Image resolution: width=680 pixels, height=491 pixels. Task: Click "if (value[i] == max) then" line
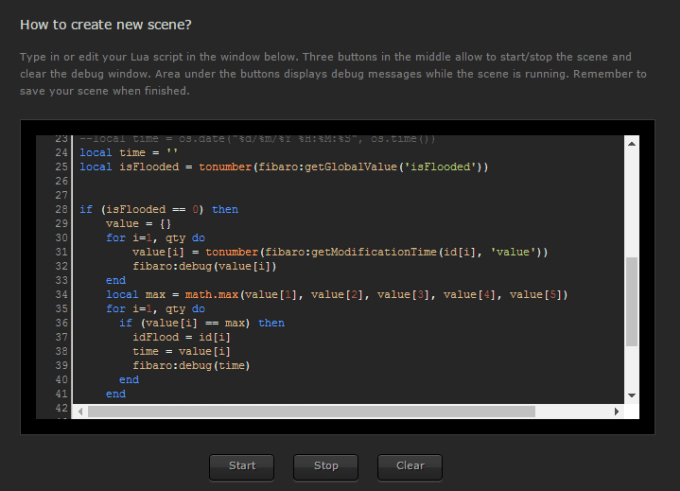[x=202, y=323]
